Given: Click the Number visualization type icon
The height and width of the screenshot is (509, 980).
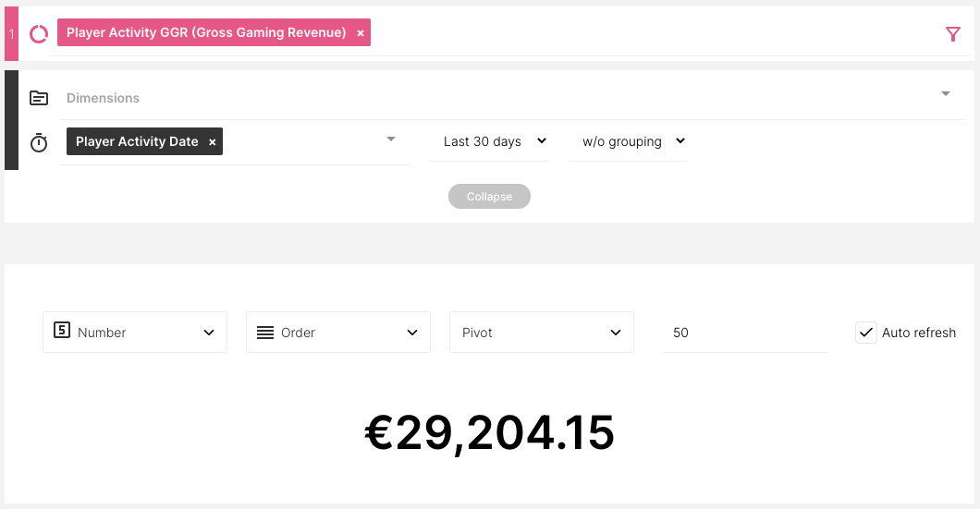Looking at the screenshot, I should 62,331.
